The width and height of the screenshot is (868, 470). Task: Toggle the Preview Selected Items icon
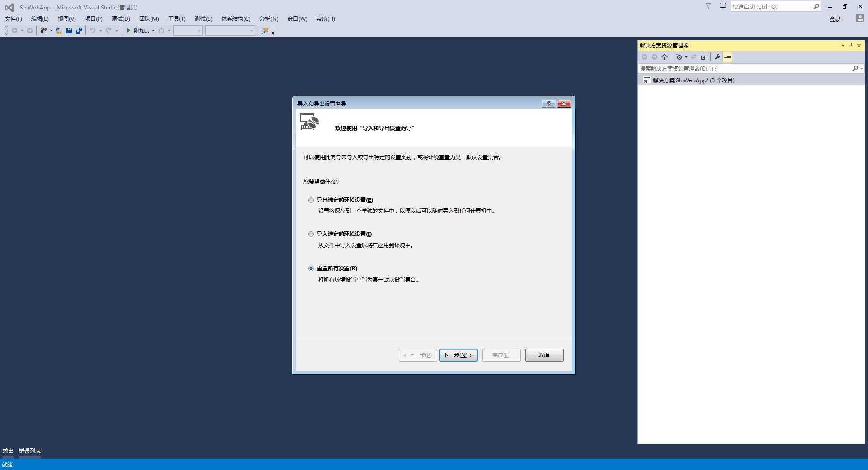click(x=727, y=57)
